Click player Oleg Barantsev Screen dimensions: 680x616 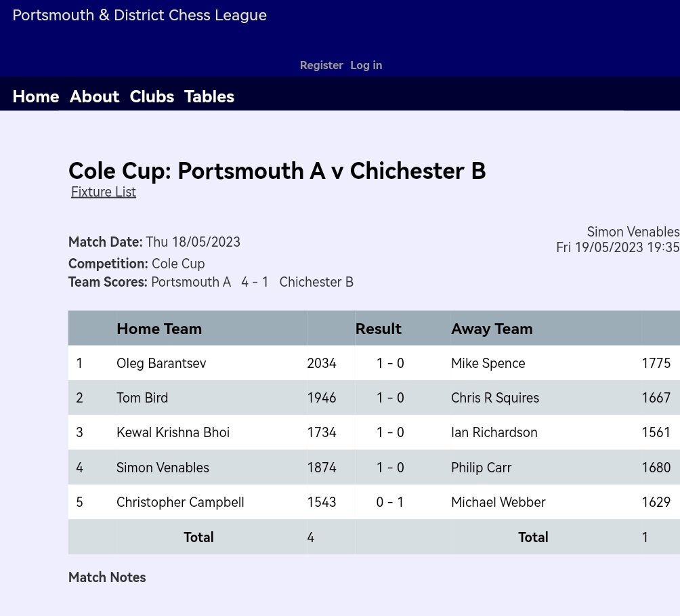[161, 363]
